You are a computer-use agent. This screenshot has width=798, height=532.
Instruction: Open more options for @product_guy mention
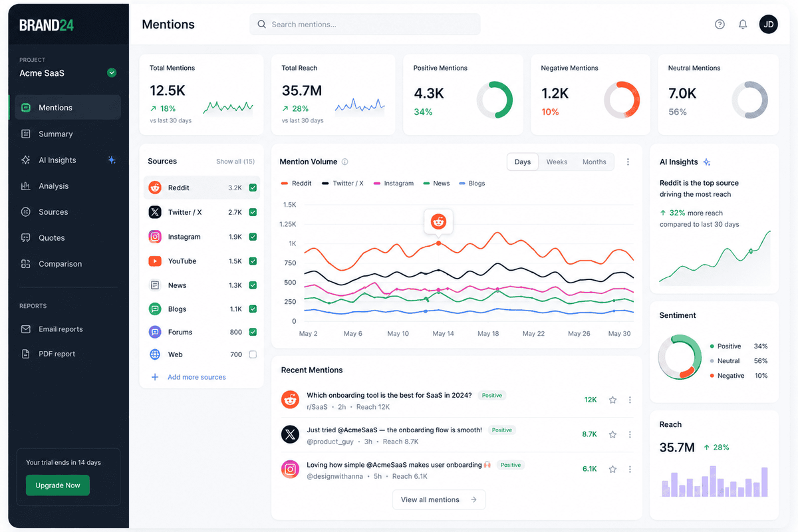click(x=630, y=434)
